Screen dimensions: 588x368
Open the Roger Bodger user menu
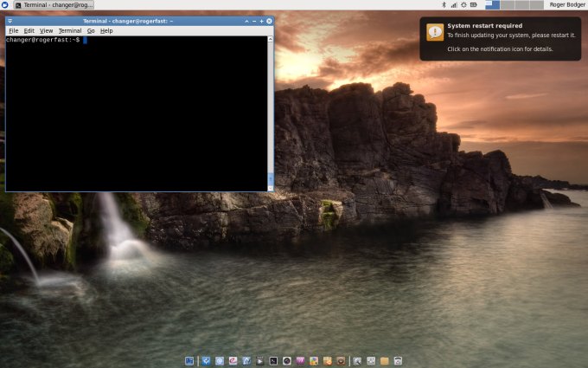pyautogui.click(x=566, y=5)
